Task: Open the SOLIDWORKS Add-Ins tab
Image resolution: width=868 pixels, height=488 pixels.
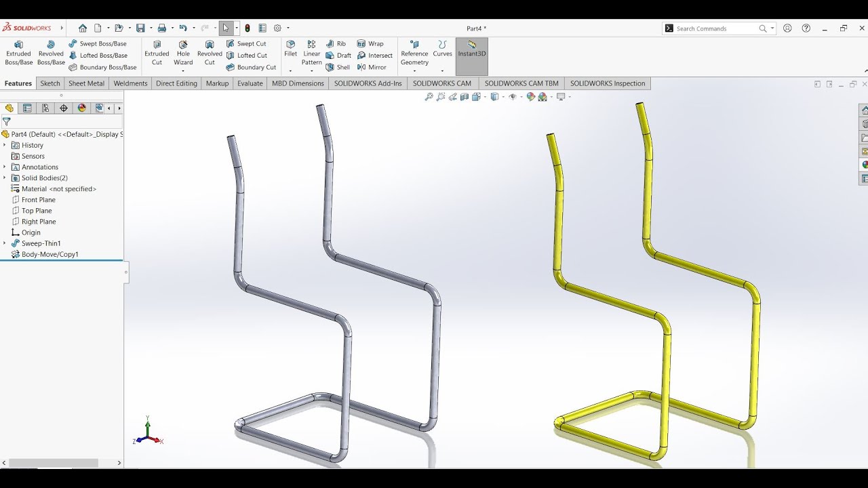Action: click(368, 83)
